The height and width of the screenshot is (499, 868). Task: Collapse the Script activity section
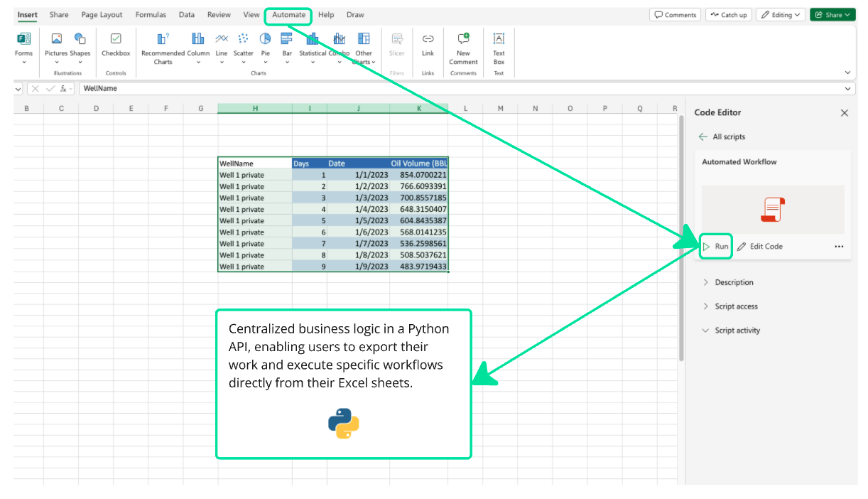tap(737, 331)
